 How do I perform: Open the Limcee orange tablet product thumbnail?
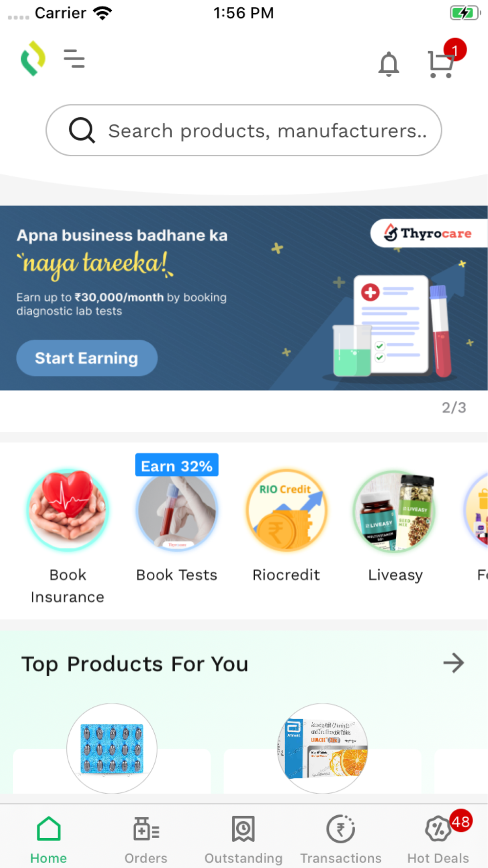(323, 748)
